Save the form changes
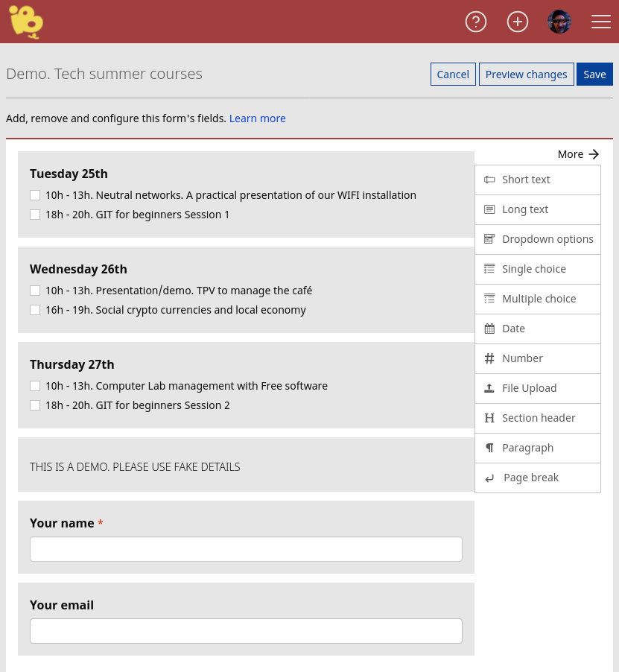Viewport: 619px width, 672px height. pyautogui.click(x=594, y=74)
